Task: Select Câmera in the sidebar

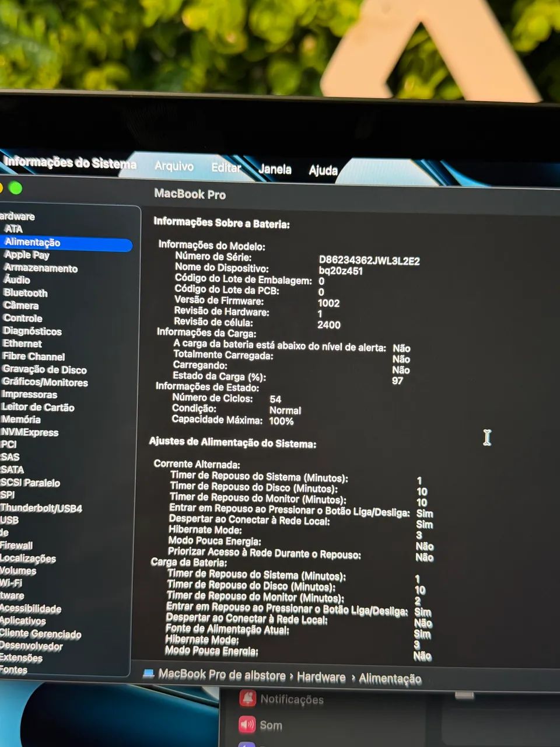Action: point(21,305)
